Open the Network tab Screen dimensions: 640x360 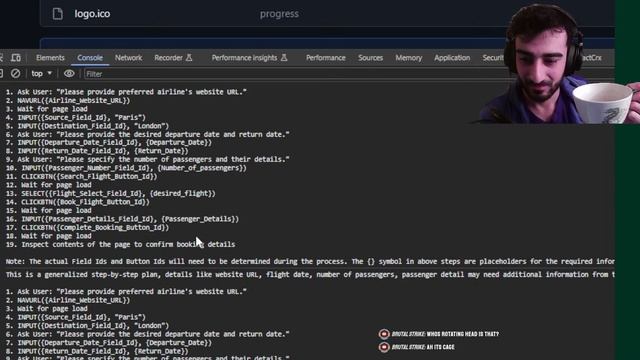(x=129, y=58)
